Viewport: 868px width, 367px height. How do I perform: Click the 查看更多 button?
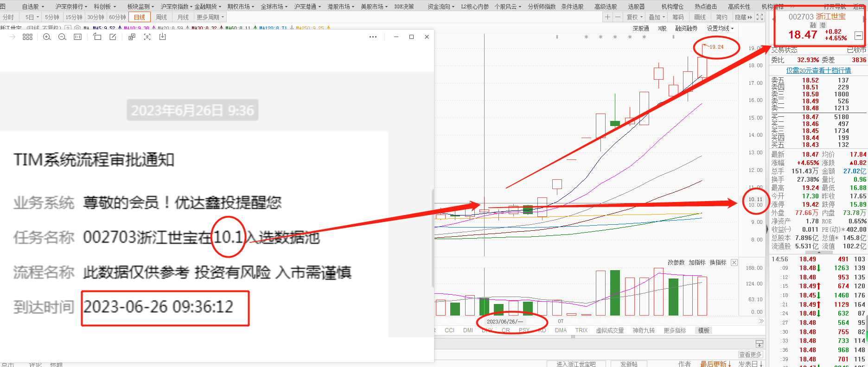[750, 354]
